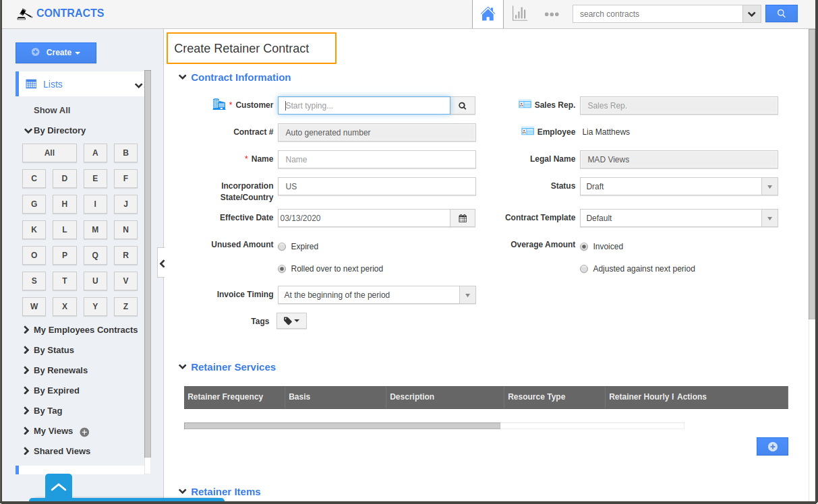Click the Effective Date text field
The height and width of the screenshot is (504, 818).
point(364,218)
